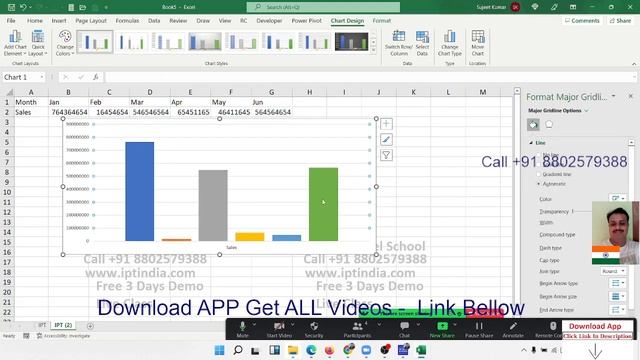Collapse the Line section in the Format pane
This screenshot has width=640, height=360.
pyautogui.click(x=531, y=143)
